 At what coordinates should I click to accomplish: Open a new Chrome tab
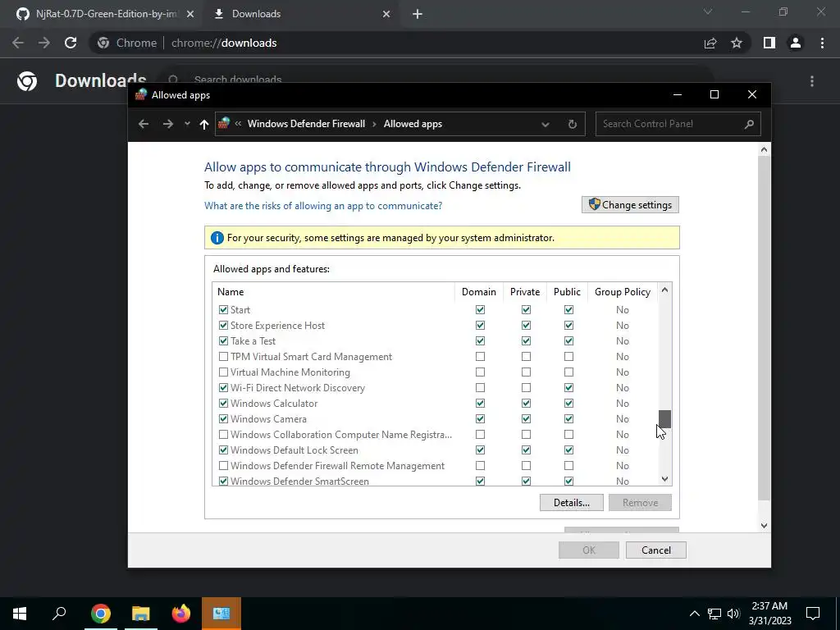[418, 14]
